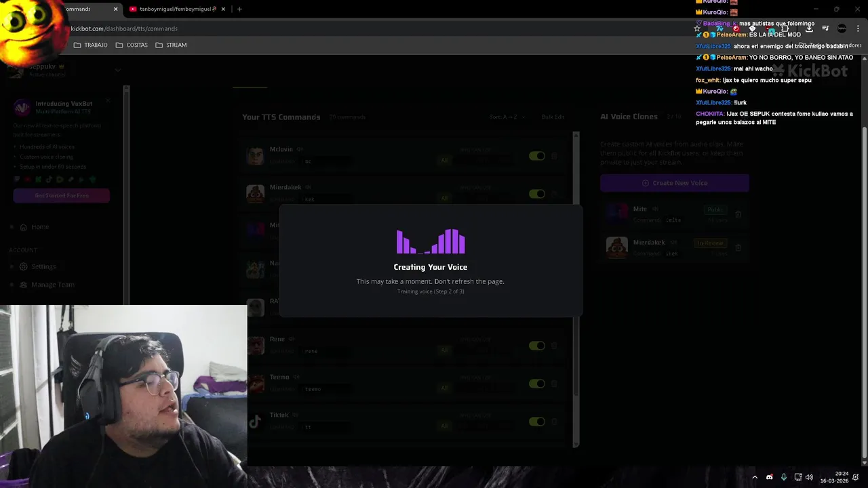Click the Mclovin avatar thumbnail

pos(255,156)
